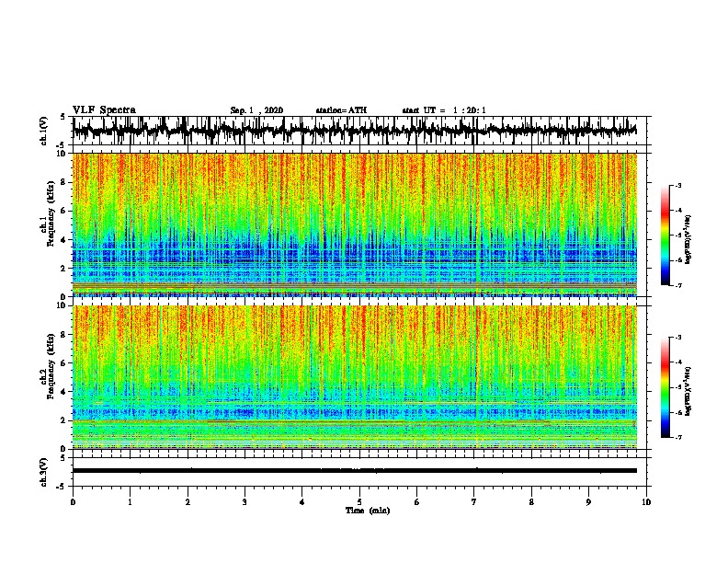Image resolution: width=728 pixels, height=563 pixels.
Task: Click the 4 kHz tick of ch.2 spectrogram
Action: (64, 392)
